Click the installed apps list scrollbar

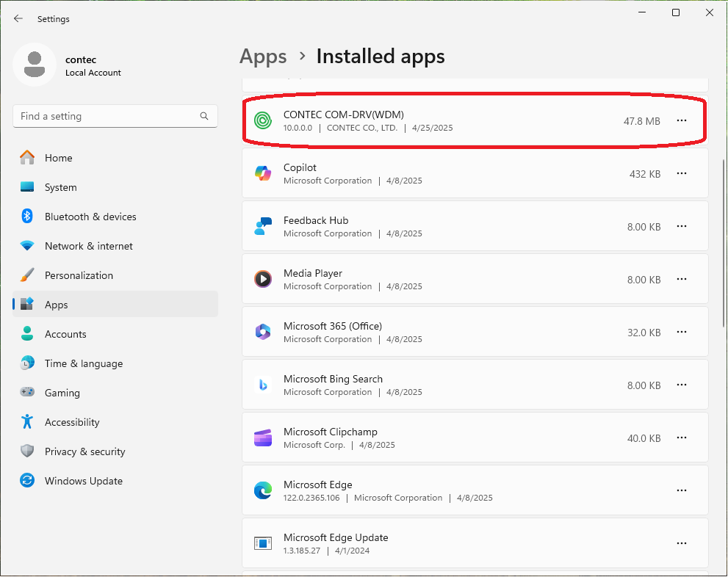[724, 243]
